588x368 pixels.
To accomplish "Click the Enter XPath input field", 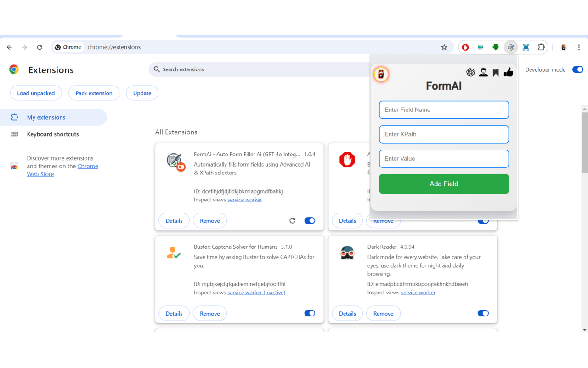I will click(x=443, y=134).
